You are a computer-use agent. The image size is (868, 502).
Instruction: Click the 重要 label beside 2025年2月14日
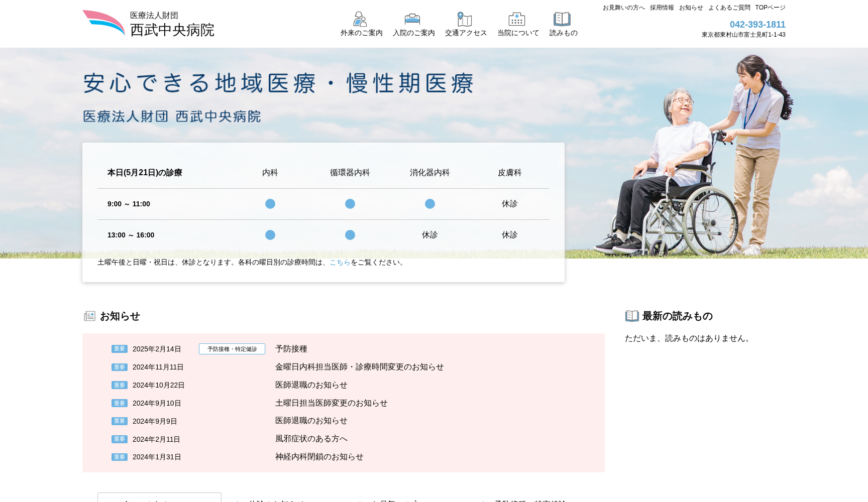coord(119,348)
